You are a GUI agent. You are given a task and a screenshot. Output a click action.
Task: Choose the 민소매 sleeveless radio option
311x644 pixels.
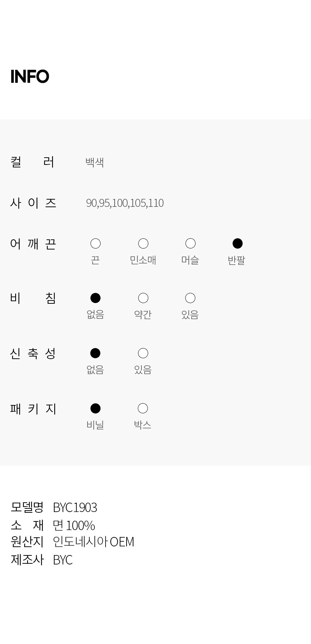click(x=143, y=244)
